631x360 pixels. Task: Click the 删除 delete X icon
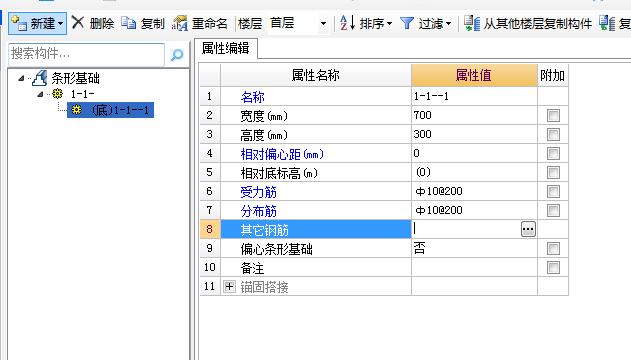point(78,23)
